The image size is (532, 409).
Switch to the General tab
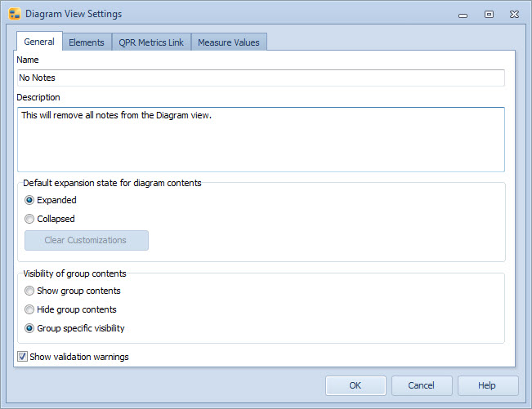click(39, 42)
